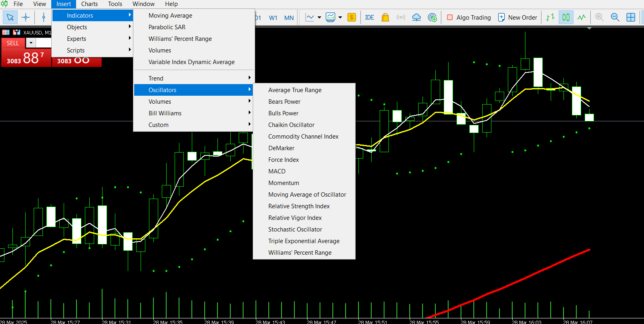This screenshot has width=644, height=324.
Task: Click the lot volume input field
Action: coord(44,43)
